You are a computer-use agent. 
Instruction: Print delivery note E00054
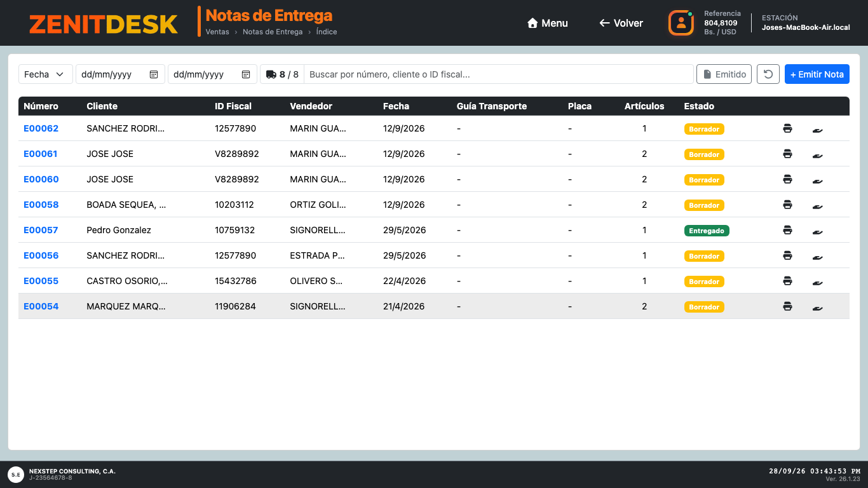[787, 306]
